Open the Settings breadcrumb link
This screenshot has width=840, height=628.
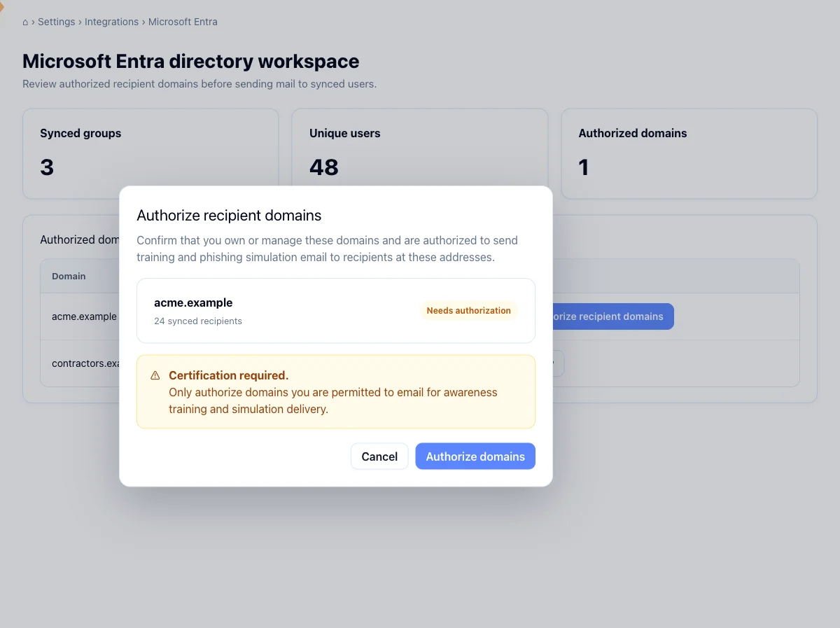(x=56, y=22)
